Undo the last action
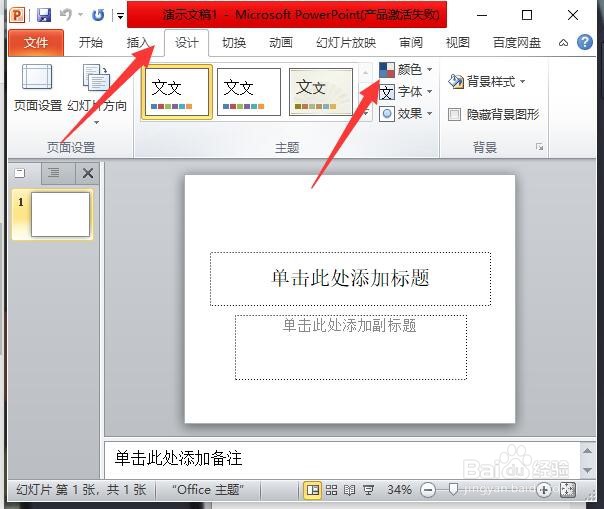Image resolution: width=604 pixels, height=509 pixels. (66, 15)
